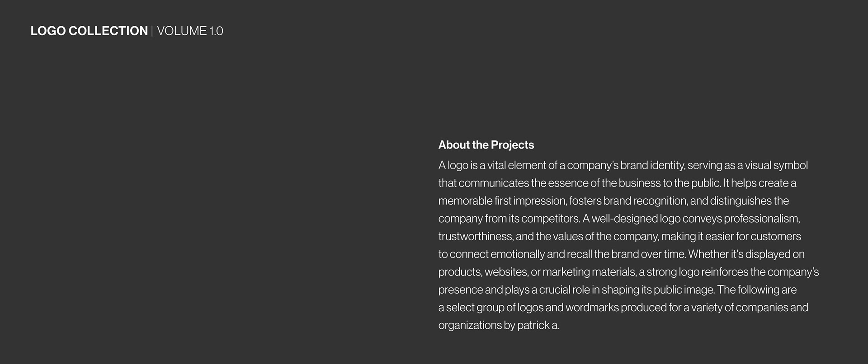Click the line starting 'company from its competitors'
868x364 pixels.
(x=619, y=219)
